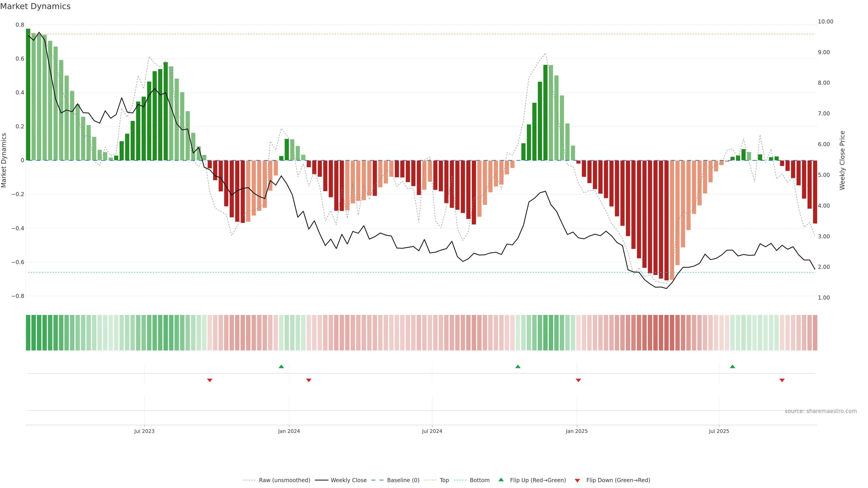Click the red flip-down triangle at Jan 2025
Screen dimensions: 868x488
(579, 380)
